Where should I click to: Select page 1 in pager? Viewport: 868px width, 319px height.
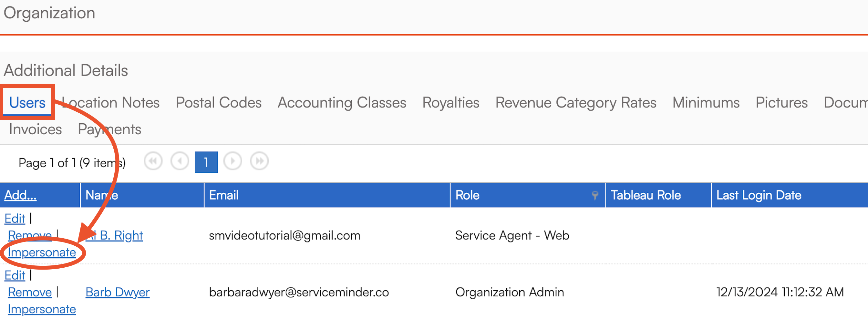point(206,162)
